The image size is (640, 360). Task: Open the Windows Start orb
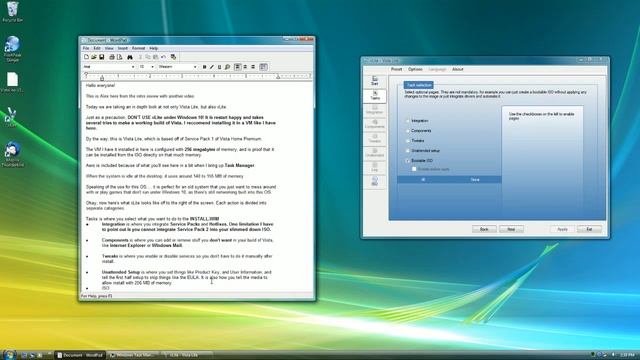[x=9, y=355]
